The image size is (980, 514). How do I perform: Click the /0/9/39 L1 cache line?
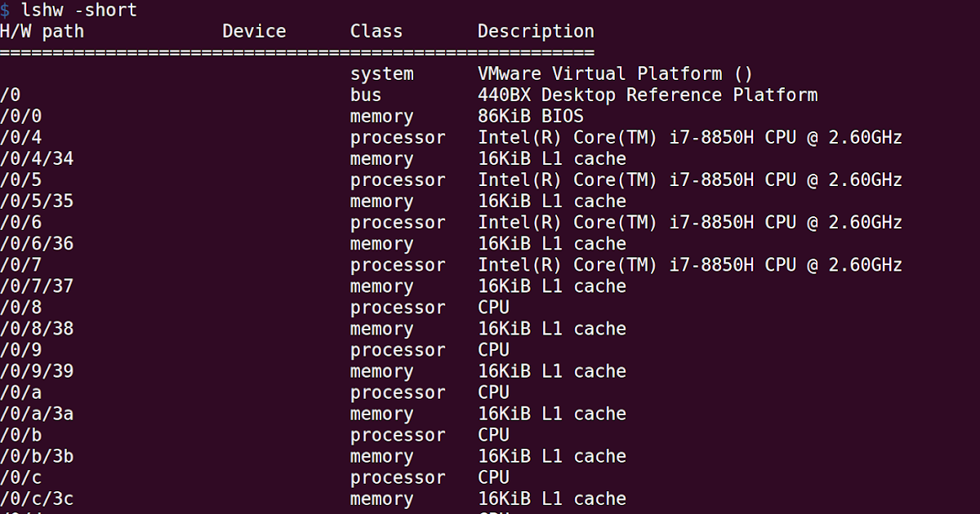coord(551,370)
